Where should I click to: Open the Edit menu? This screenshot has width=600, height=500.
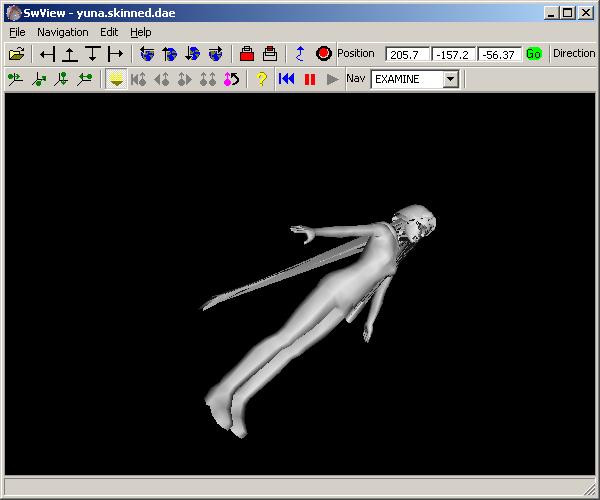(109, 32)
